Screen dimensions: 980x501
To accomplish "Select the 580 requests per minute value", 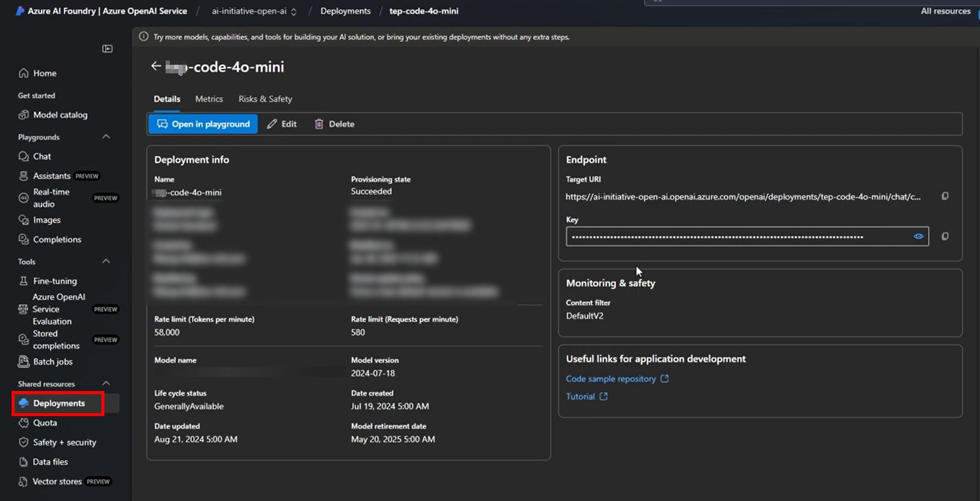I will (x=358, y=332).
